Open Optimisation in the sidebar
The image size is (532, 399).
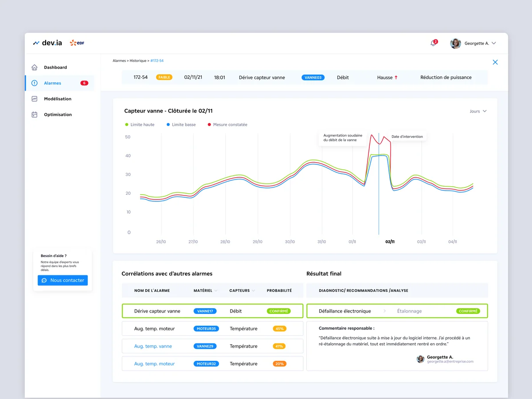coord(58,114)
